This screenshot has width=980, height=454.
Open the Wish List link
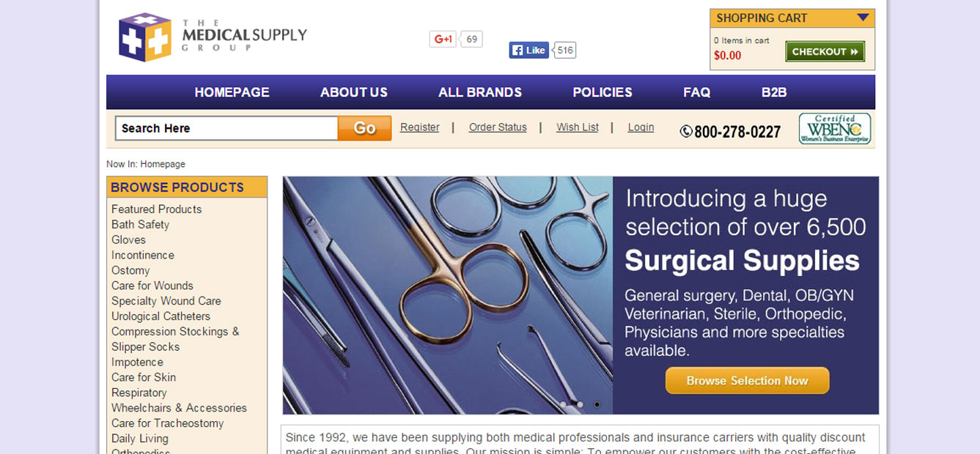click(x=578, y=127)
